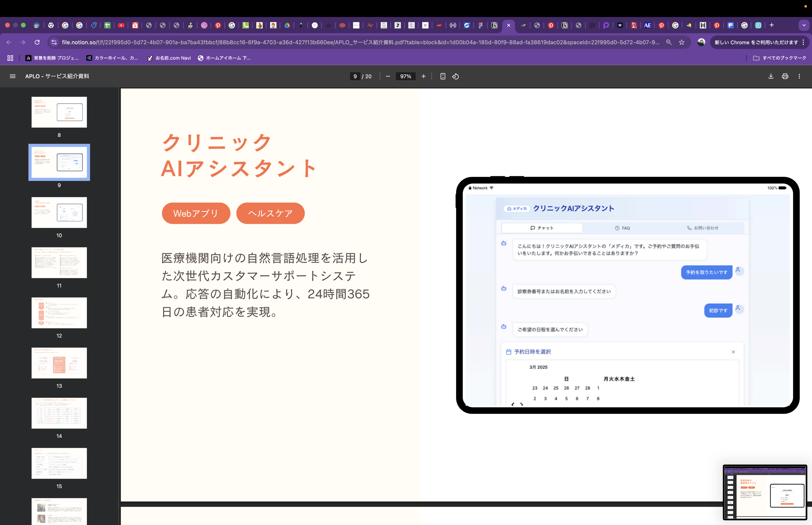Image resolution: width=812 pixels, height=525 pixels.
Task: Open the apps grid in bookmarks bar
Action: [10, 58]
